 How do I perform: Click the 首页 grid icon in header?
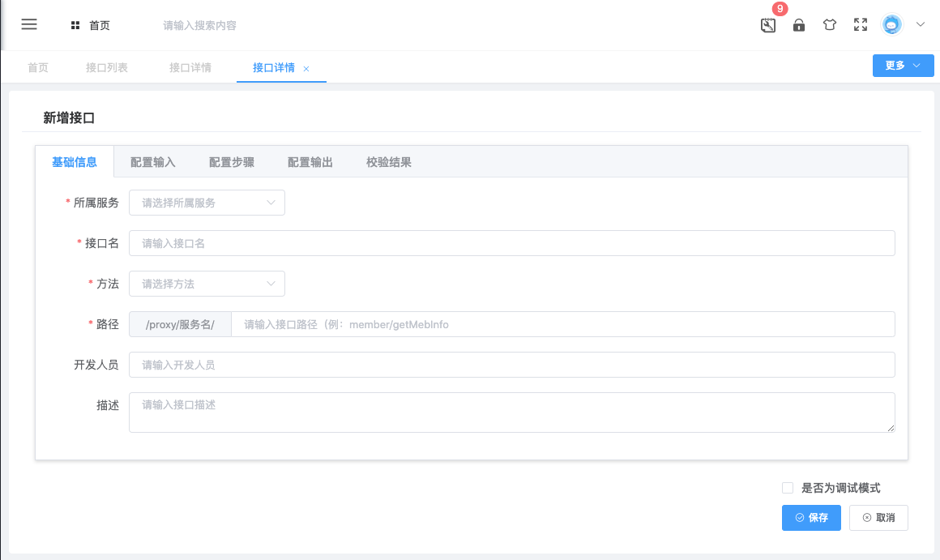[75, 25]
